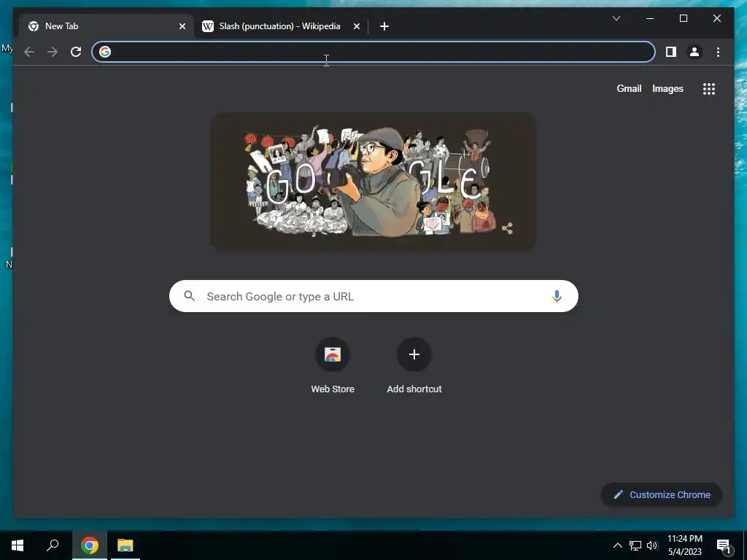Open the Google apps grid

(709, 89)
